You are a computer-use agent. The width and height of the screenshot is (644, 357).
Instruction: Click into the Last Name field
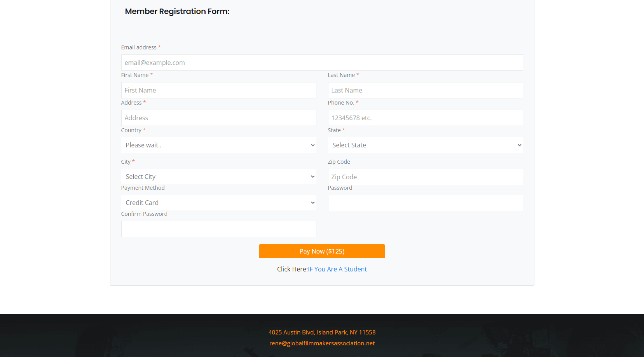pos(425,90)
